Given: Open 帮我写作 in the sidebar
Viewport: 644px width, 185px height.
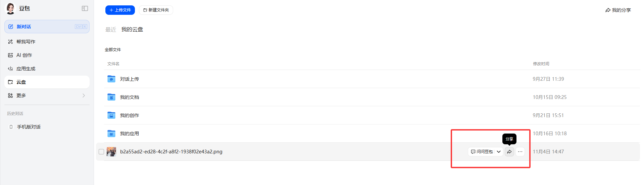Looking at the screenshot, I should coord(26,42).
